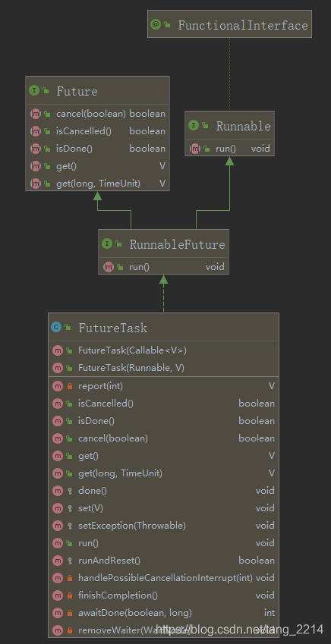
Task: Select get(long, TimeUnit) in FutureTask
Action: pos(164,473)
